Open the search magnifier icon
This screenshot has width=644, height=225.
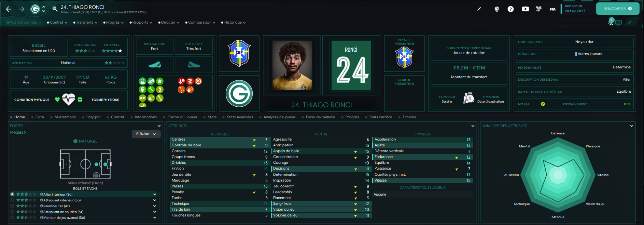click(55, 9)
